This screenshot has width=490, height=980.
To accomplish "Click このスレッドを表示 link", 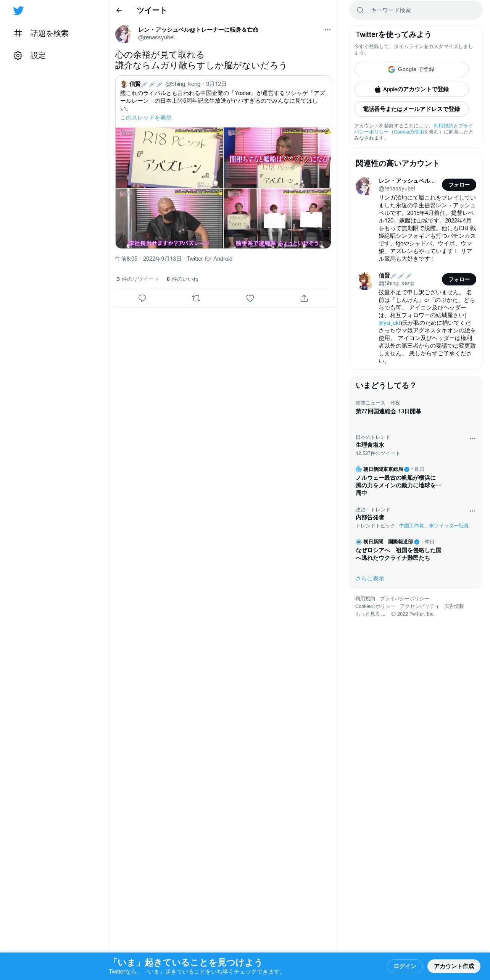I will pyautogui.click(x=146, y=118).
